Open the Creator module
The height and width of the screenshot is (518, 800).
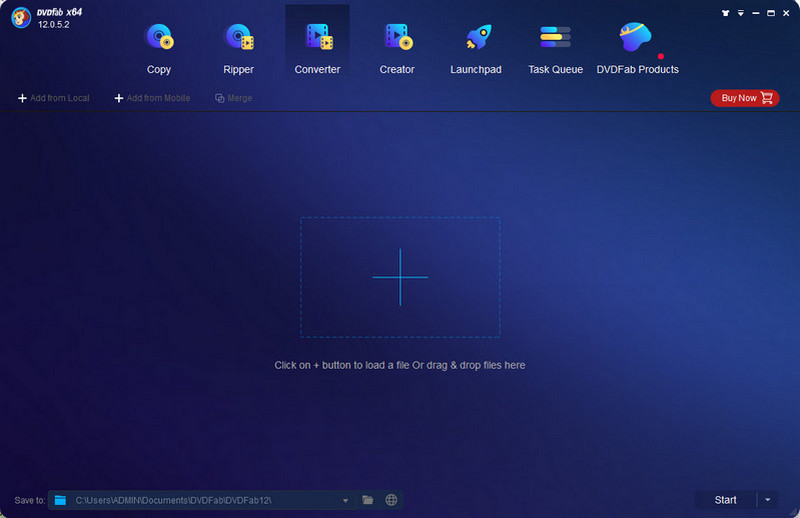(397, 47)
